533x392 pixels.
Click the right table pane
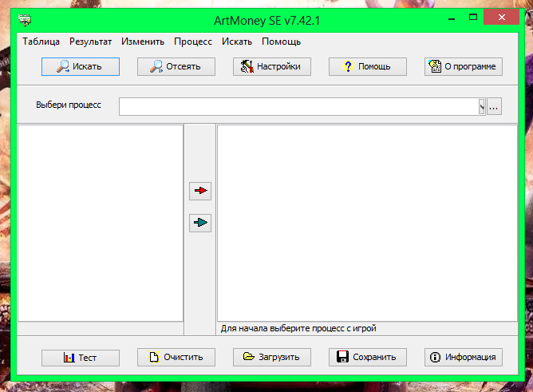tap(368, 223)
